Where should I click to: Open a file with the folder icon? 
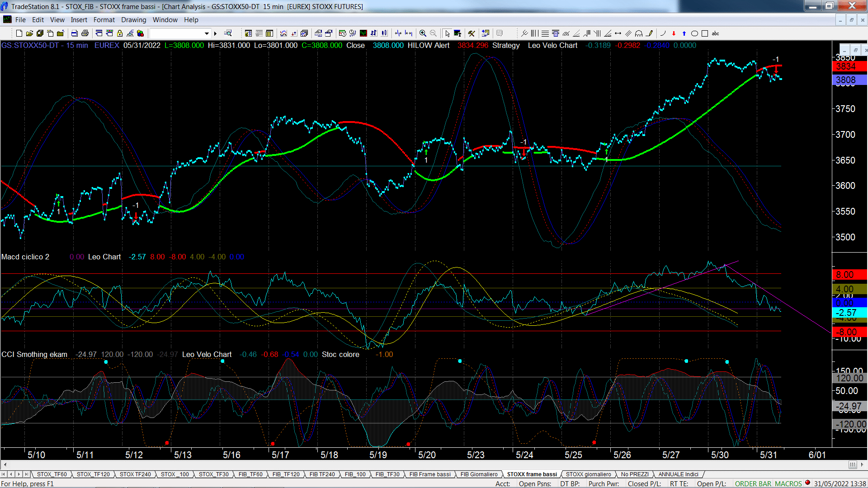pyautogui.click(x=29, y=33)
